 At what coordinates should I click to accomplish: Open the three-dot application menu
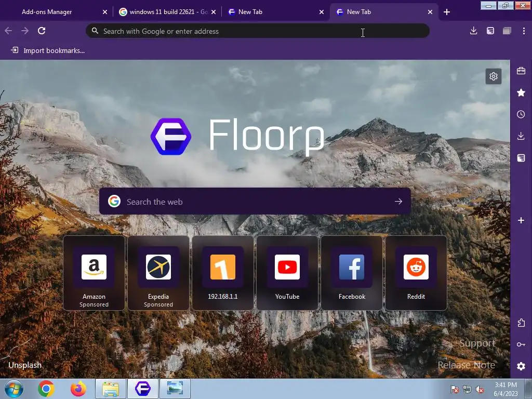click(x=524, y=31)
